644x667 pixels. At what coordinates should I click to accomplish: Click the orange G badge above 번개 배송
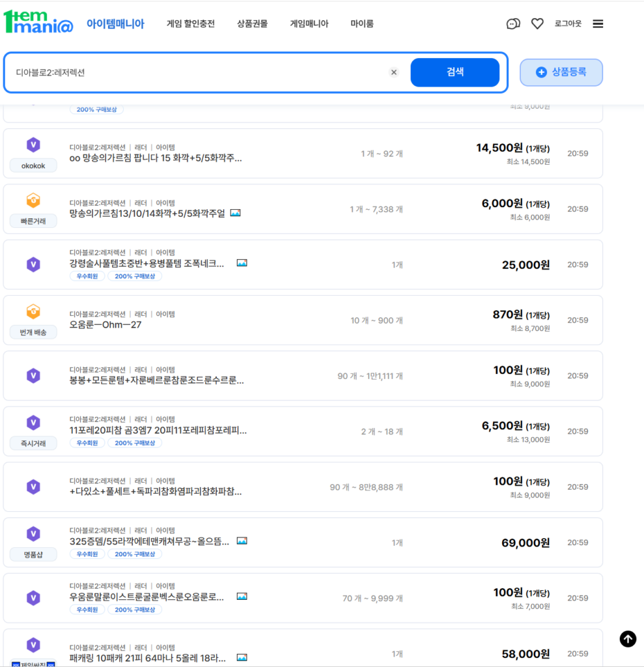tap(33, 311)
